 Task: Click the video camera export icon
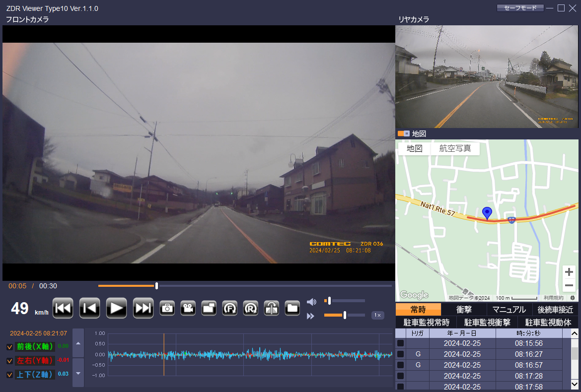click(x=188, y=308)
